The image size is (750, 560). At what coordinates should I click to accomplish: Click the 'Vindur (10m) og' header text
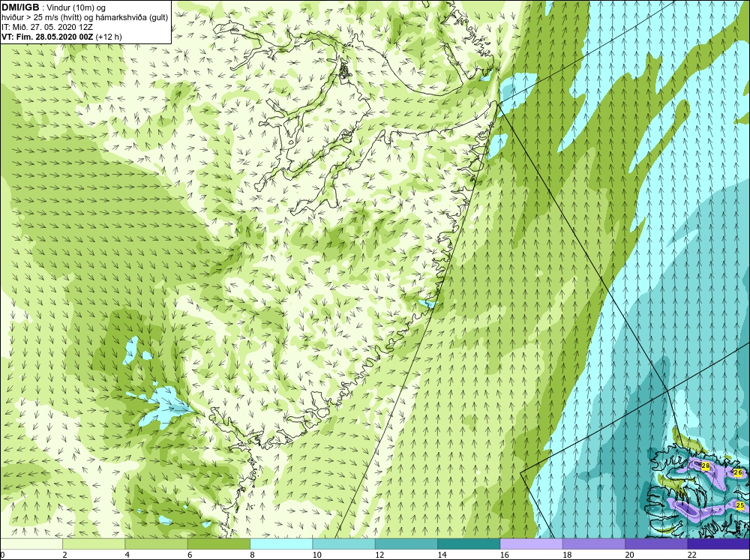pyautogui.click(x=77, y=7)
